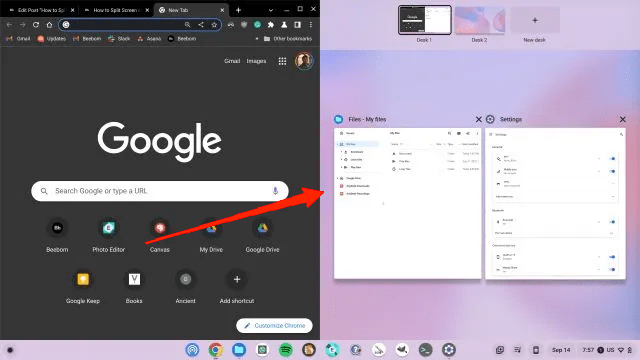Reload the current Chrome page
The image size is (640, 360).
click(x=36, y=25)
